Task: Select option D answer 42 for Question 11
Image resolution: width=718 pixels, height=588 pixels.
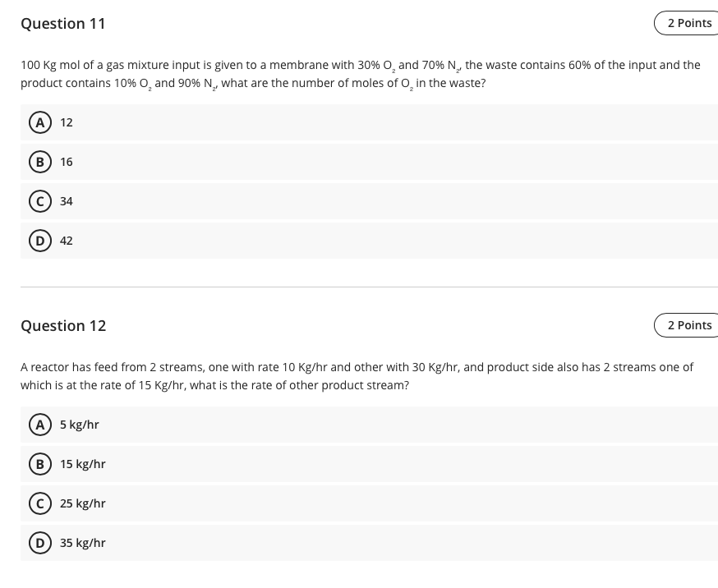Action: pyautogui.click(x=66, y=240)
